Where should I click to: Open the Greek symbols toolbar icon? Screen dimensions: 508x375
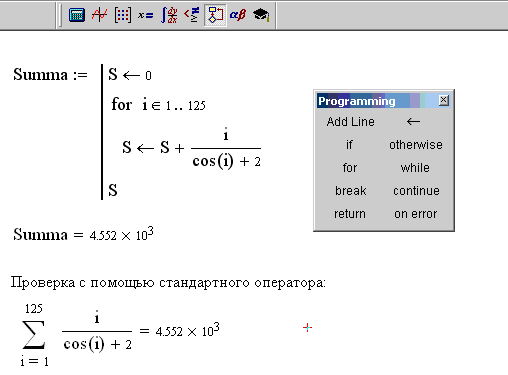pos(238,15)
